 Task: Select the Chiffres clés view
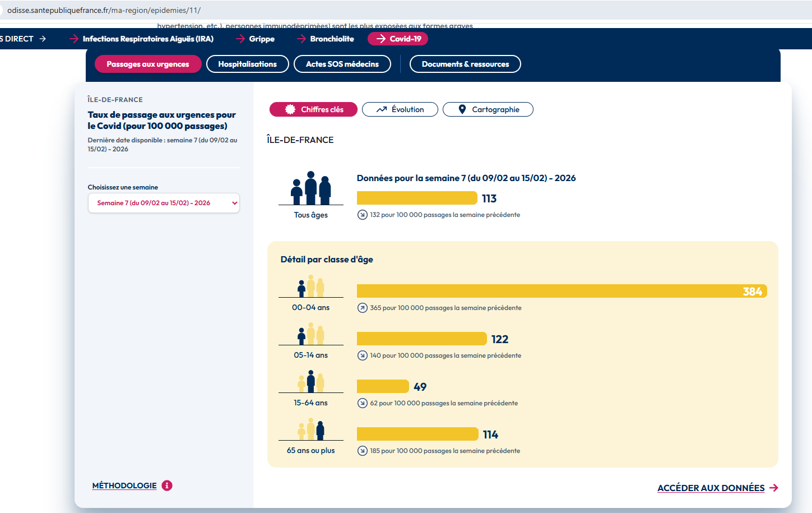pyautogui.click(x=313, y=109)
